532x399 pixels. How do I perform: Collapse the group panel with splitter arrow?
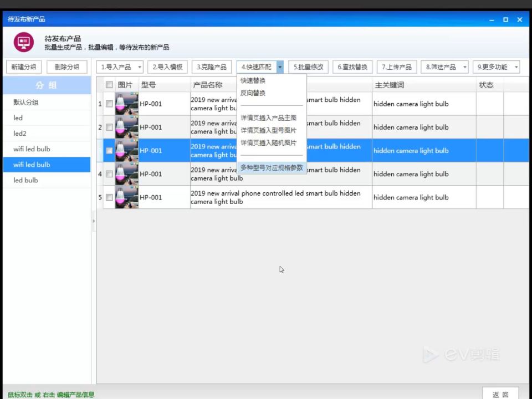94,221
